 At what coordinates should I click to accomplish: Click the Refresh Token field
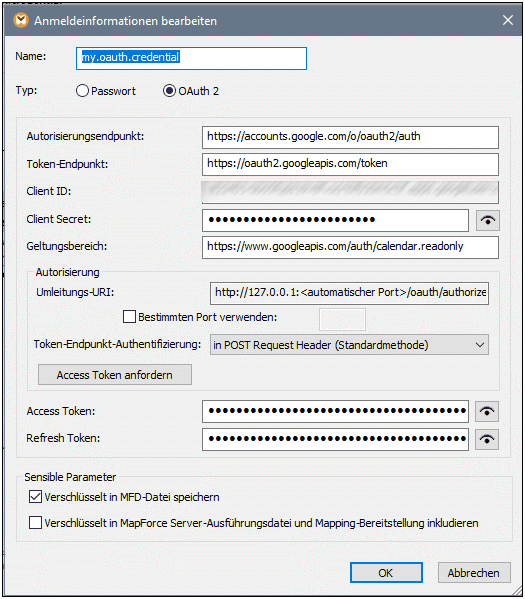pos(335,439)
